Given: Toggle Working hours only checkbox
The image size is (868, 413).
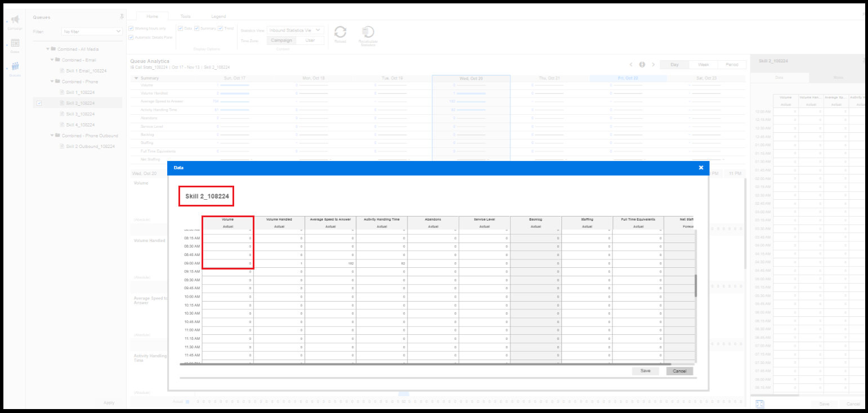Looking at the screenshot, I should (131, 28).
